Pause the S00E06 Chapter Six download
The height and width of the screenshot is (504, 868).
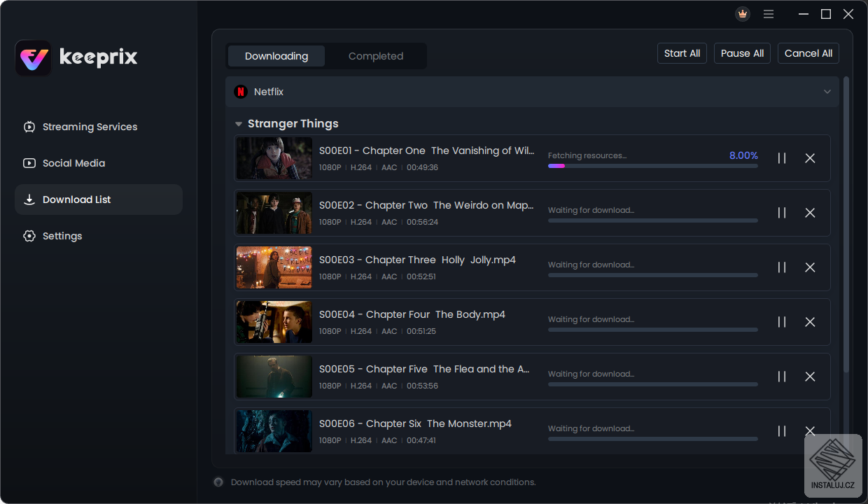782,431
